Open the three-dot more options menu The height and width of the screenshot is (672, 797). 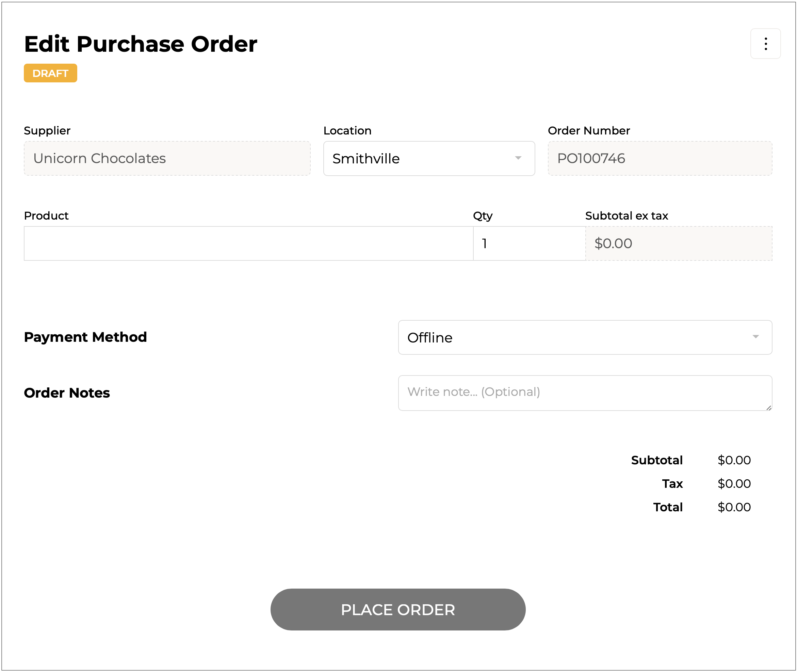765,44
